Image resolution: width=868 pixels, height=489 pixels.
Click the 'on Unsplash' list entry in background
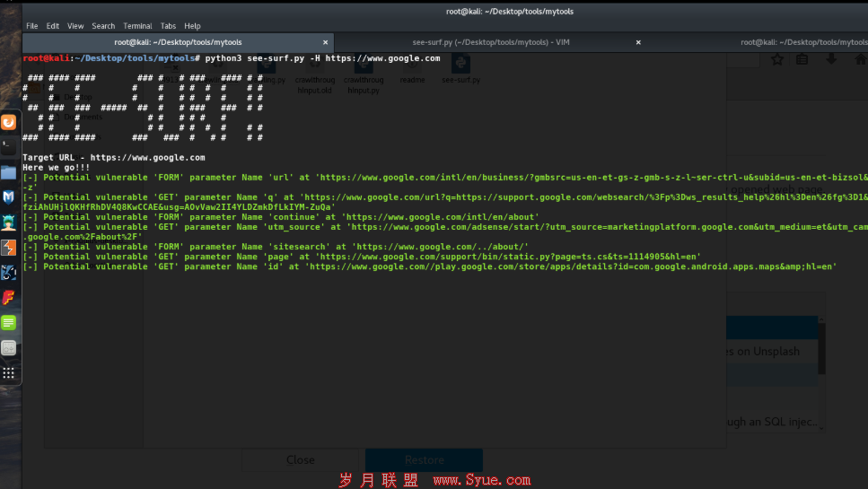(x=772, y=351)
